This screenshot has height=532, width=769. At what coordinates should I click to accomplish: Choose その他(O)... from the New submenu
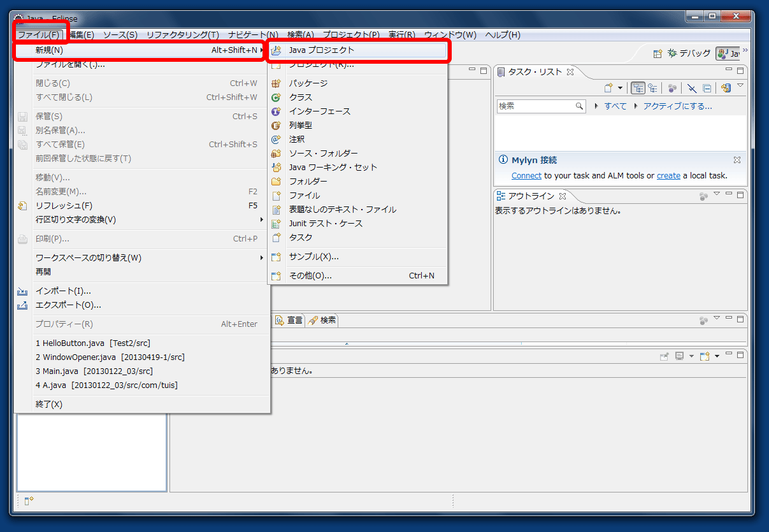357,276
